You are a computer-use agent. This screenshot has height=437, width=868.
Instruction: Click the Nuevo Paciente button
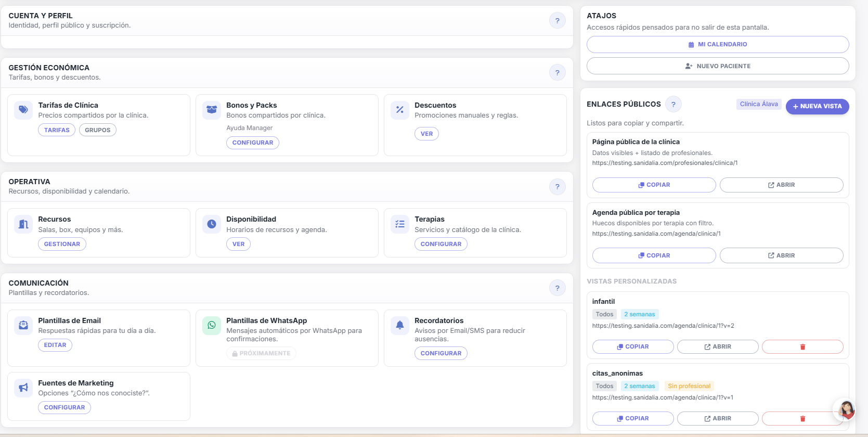click(717, 66)
